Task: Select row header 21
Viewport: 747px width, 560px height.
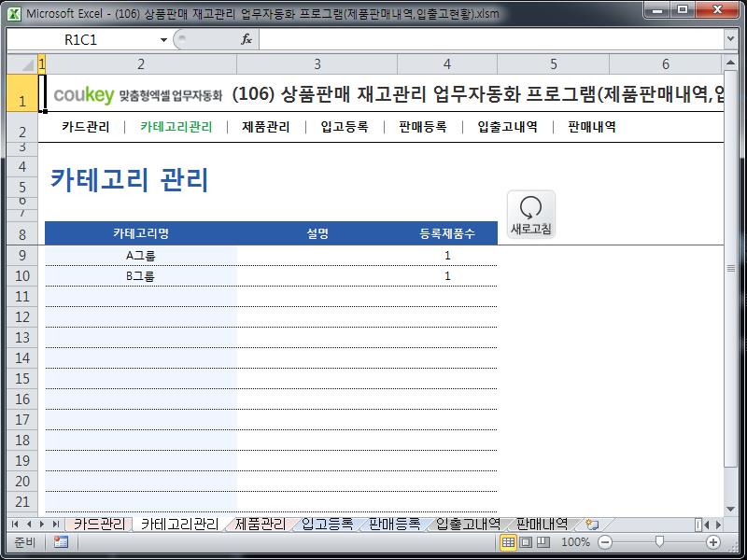Action: coord(21,501)
